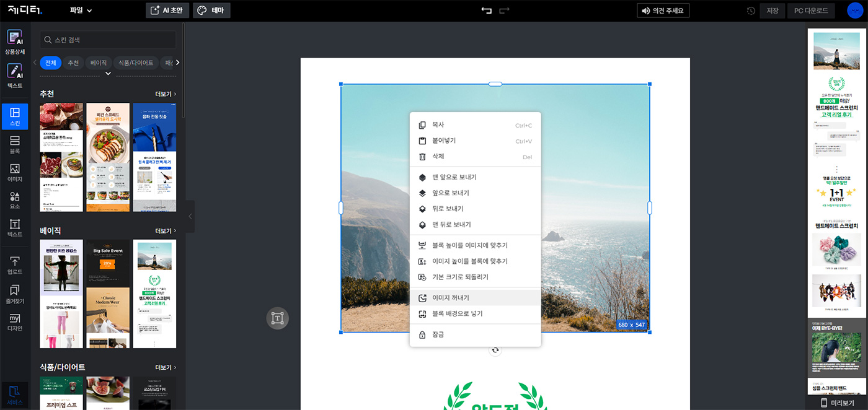Open the AI 상품상세 sidebar tool
This screenshot has height=410, width=868.
coord(15,41)
